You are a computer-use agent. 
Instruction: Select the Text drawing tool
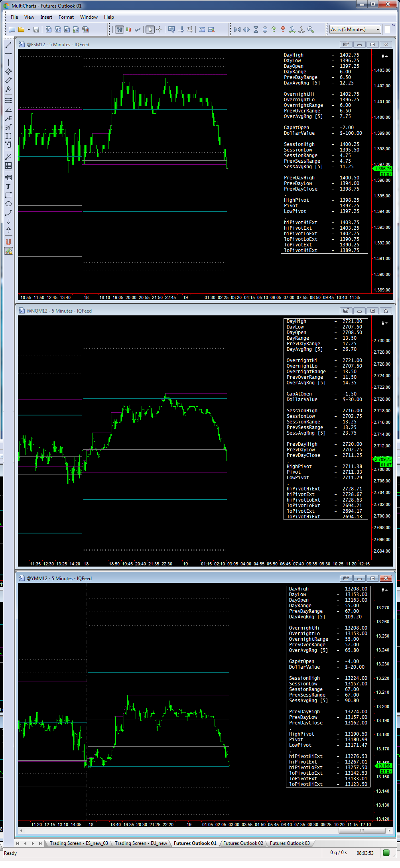[x=8, y=186]
